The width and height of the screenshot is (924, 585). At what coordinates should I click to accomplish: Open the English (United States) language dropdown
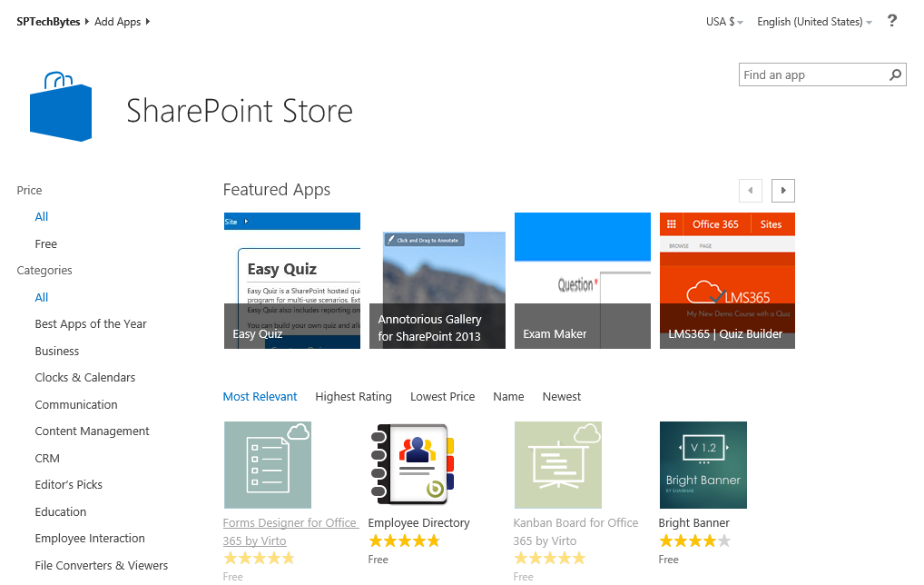(813, 21)
